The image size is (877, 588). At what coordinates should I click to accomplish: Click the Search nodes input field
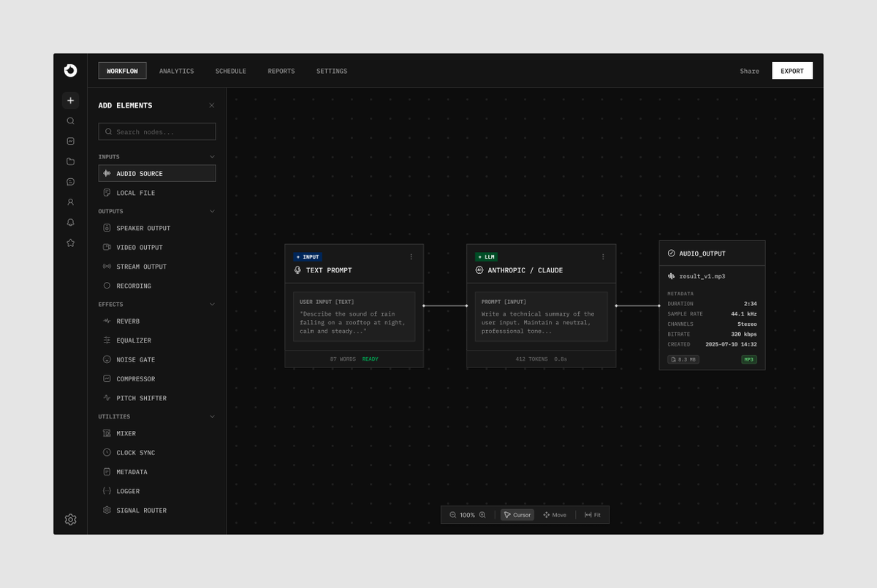tap(157, 131)
